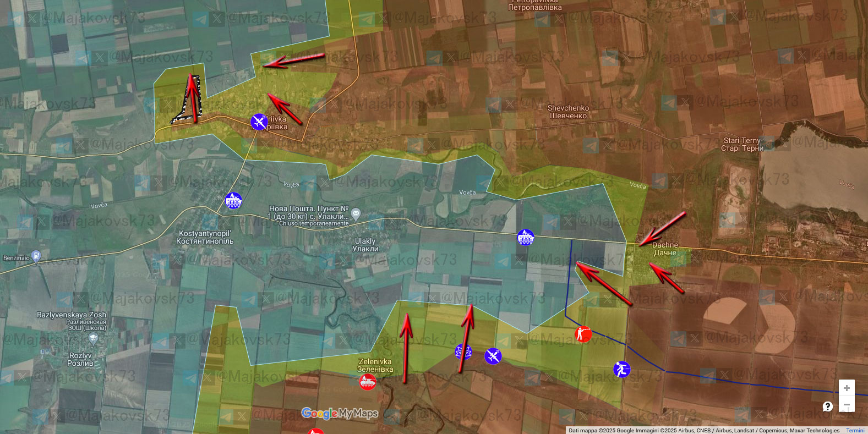This screenshot has width=868, height=434.
Task: Select the blue drone marker beside the explosion marker
Action: (x=493, y=356)
